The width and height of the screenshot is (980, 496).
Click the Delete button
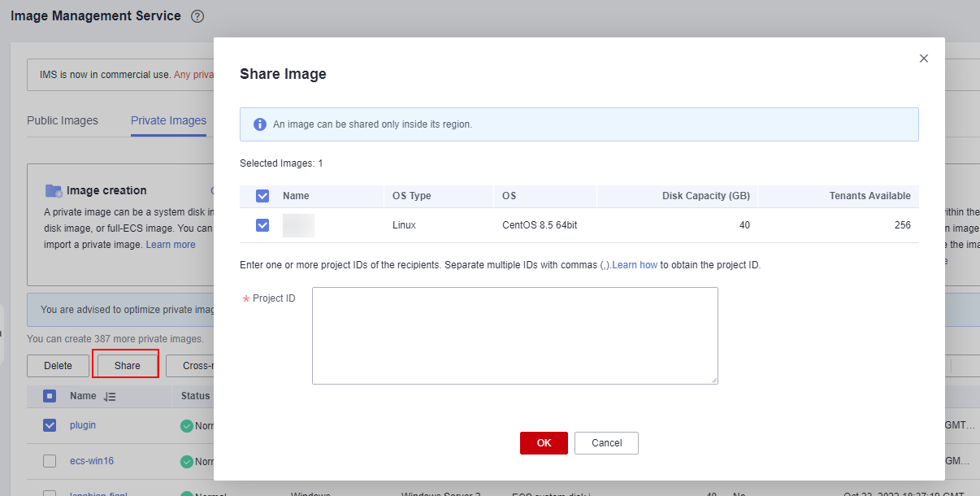[58, 366]
